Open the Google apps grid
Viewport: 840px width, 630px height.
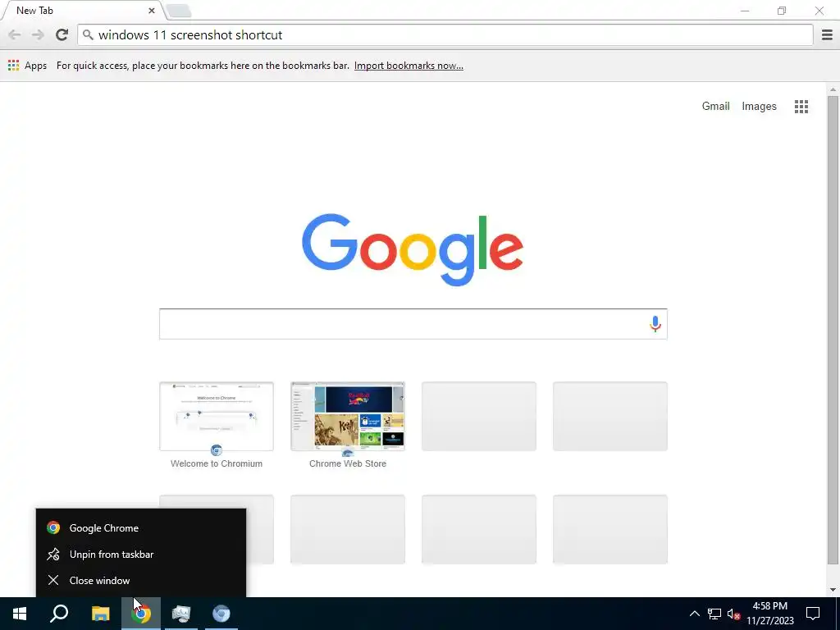(x=801, y=107)
